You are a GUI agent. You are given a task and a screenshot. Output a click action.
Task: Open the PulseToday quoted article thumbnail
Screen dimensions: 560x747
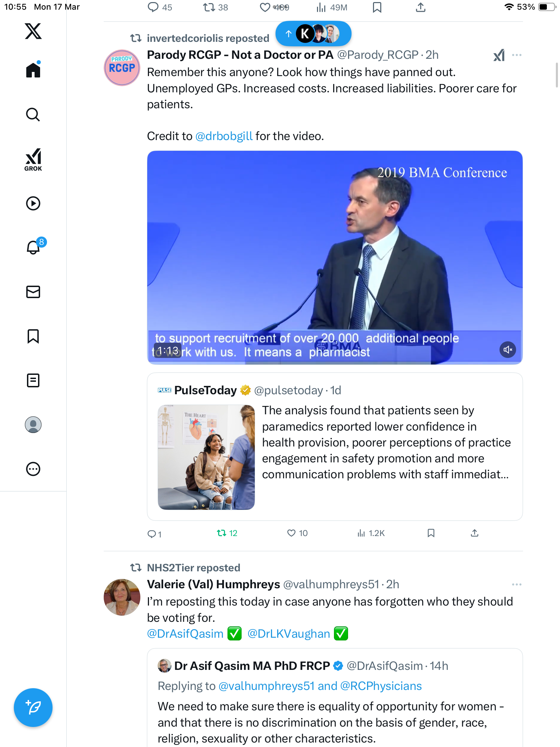coord(206,457)
